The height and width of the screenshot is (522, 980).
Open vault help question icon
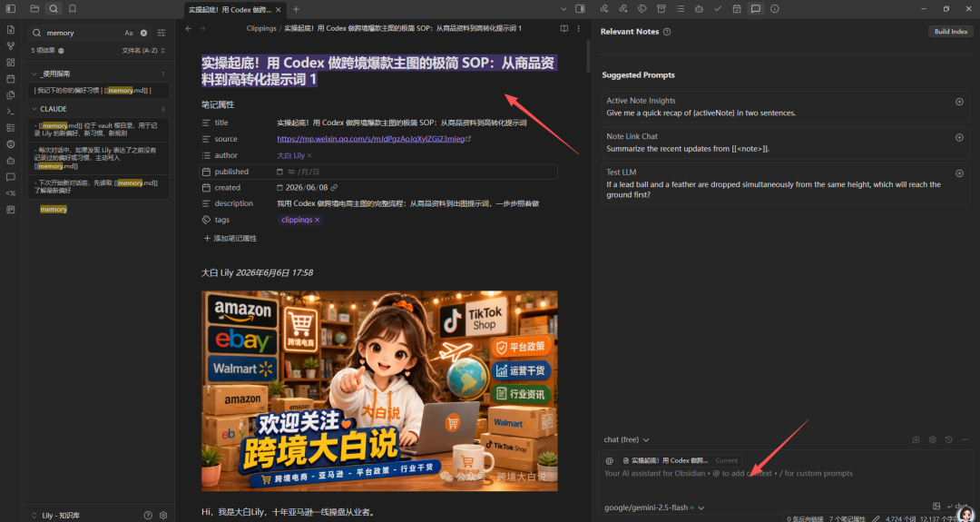pyautogui.click(x=148, y=516)
